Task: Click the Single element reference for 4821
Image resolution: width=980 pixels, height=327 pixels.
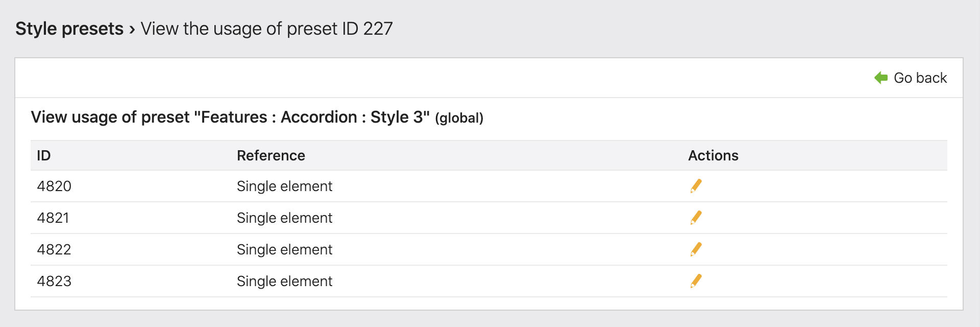Action: pos(284,218)
